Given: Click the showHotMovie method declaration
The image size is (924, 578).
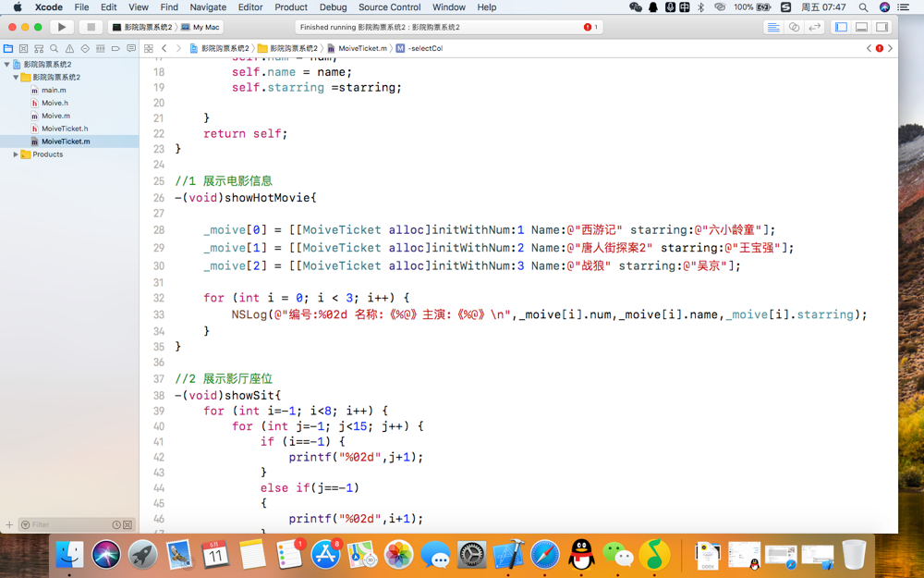Looking at the screenshot, I should [x=246, y=198].
